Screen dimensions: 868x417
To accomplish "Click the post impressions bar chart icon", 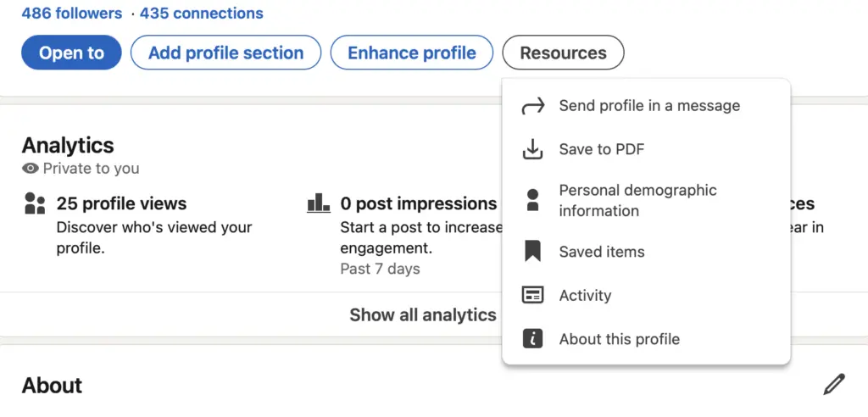I will (319, 203).
